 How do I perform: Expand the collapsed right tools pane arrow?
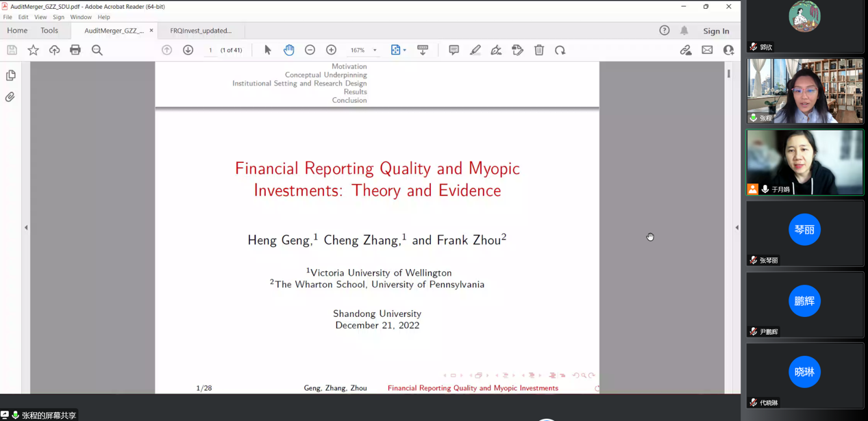(x=736, y=227)
